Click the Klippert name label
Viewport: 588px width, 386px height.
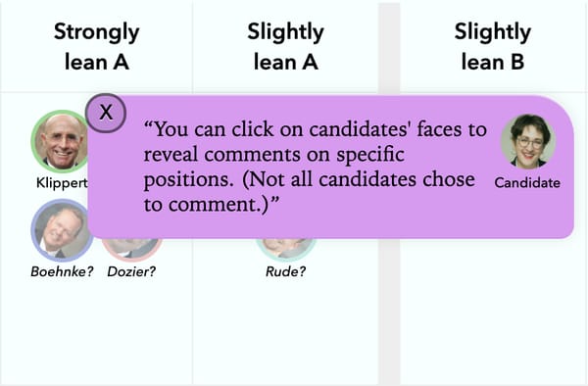[62, 183]
